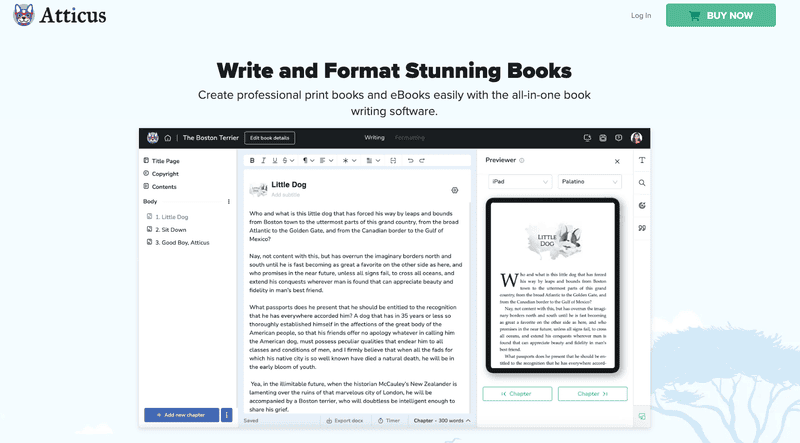800x443 pixels.
Task: Open the paragraph style dropdown
Action: tap(308, 160)
